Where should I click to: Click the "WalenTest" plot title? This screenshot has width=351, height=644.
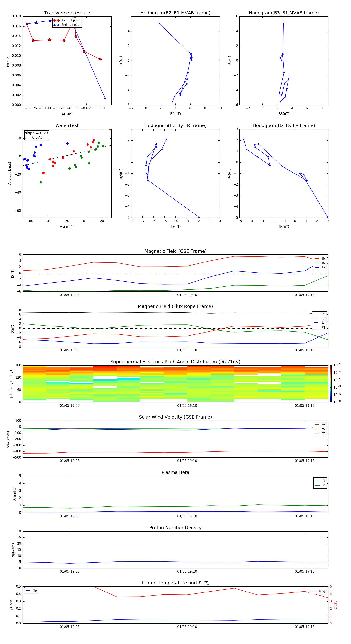[67, 125]
